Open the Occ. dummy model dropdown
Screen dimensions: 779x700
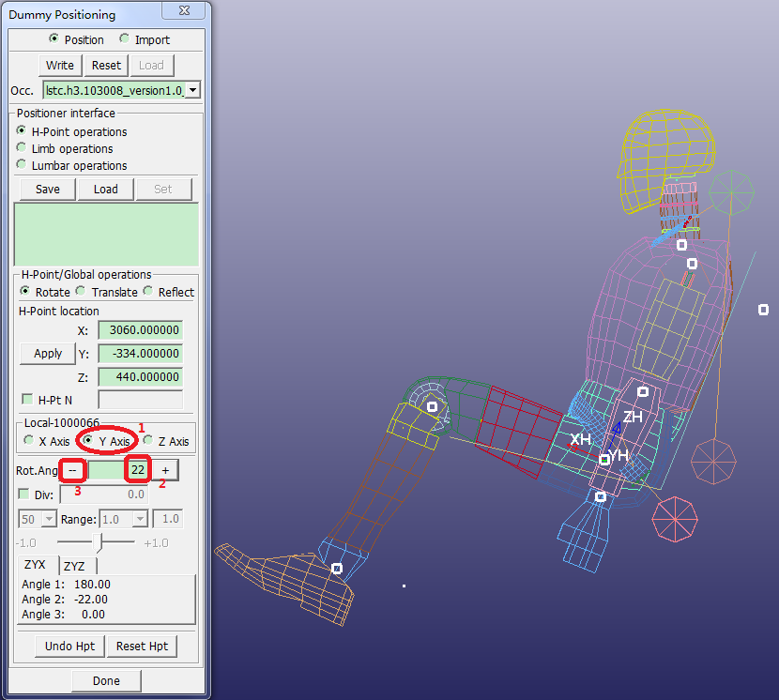(x=192, y=91)
